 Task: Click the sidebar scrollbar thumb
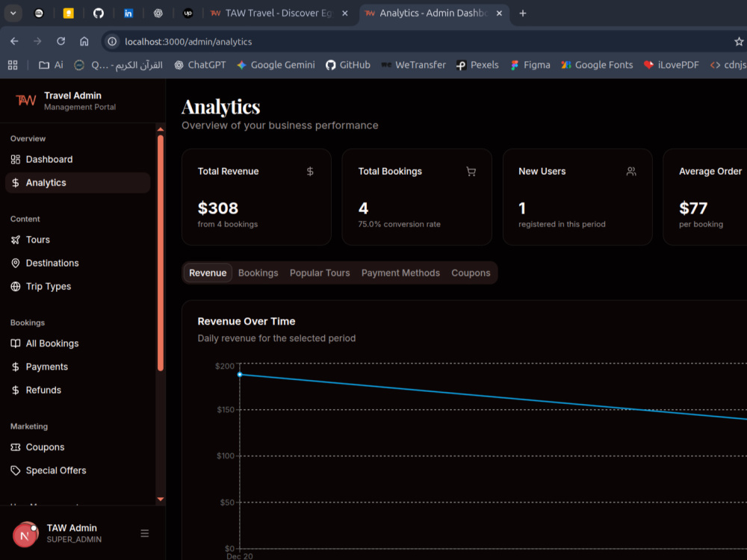pyautogui.click(x=161, y=252)
